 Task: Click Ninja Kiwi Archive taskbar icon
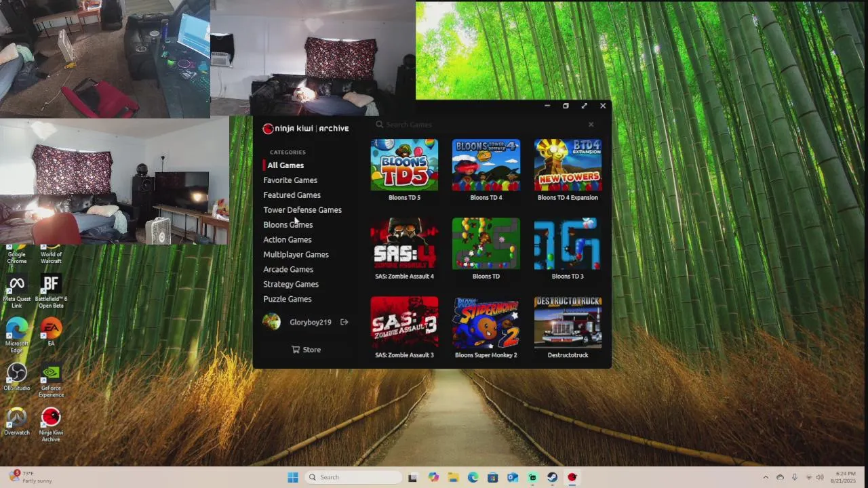(x=572, y=477)
